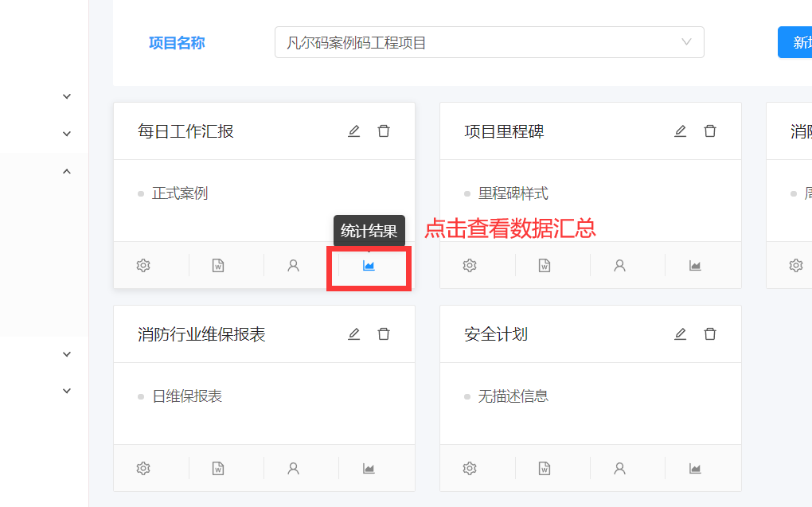View statistics chart icon on 消防行业维保报表 card
The image size is (812, 507).
[369, 469]
